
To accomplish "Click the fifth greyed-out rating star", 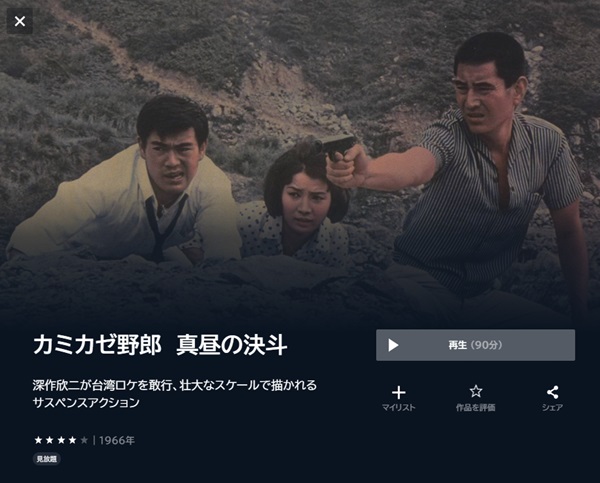I will 84,440.
